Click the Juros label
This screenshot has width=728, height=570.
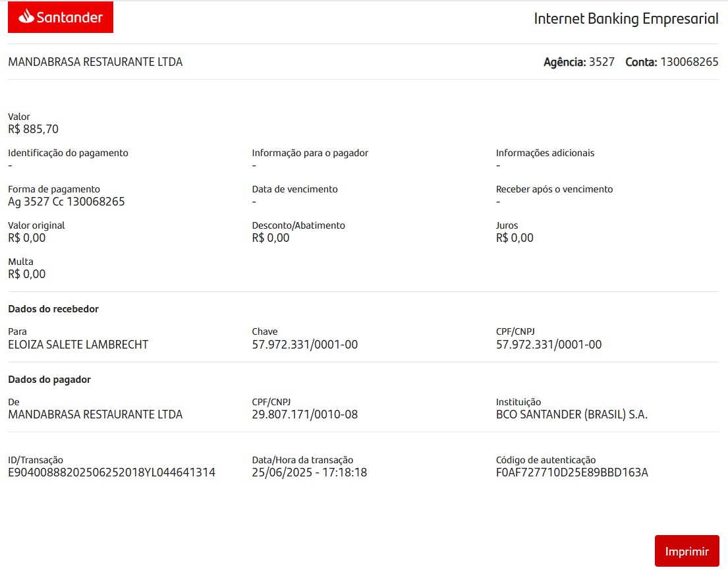tap(507, 225)
